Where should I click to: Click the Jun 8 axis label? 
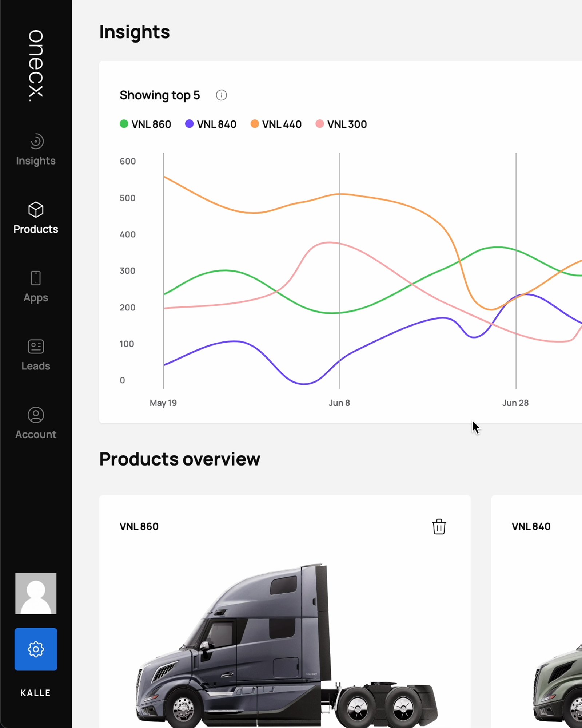[339, 403]
